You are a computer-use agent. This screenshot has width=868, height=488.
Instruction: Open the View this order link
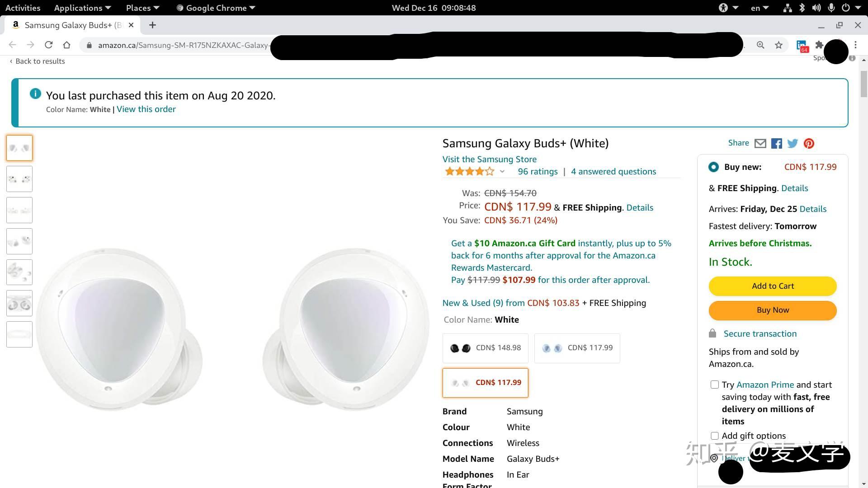point(146,109)
